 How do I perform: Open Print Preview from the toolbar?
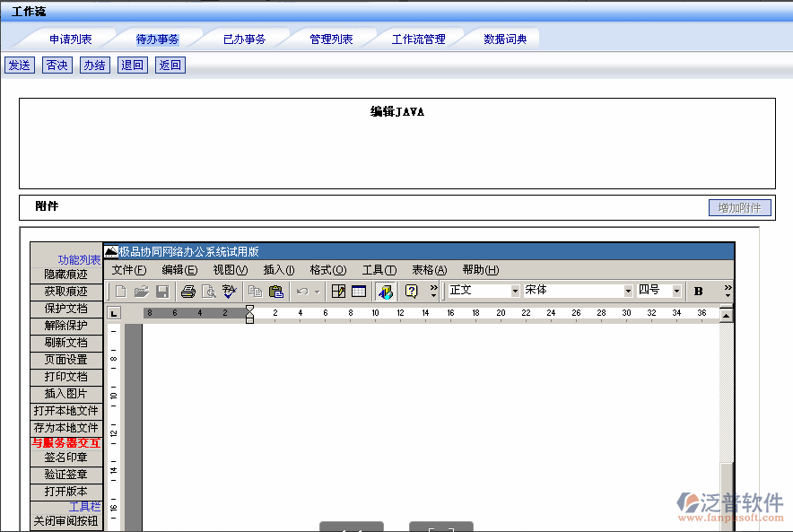click(x=209, y=291)
